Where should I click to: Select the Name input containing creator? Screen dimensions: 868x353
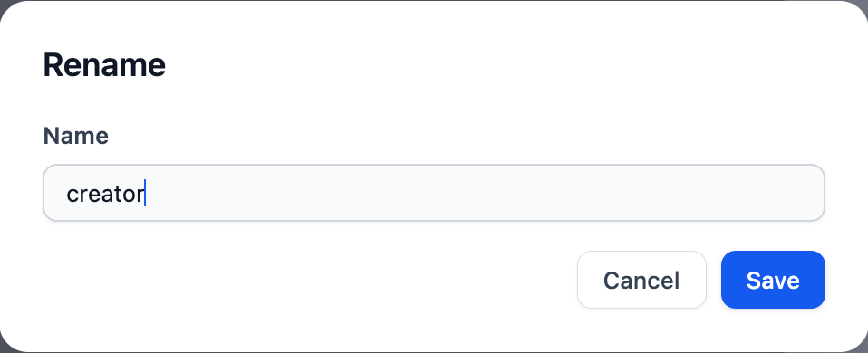tap(434, 193)
